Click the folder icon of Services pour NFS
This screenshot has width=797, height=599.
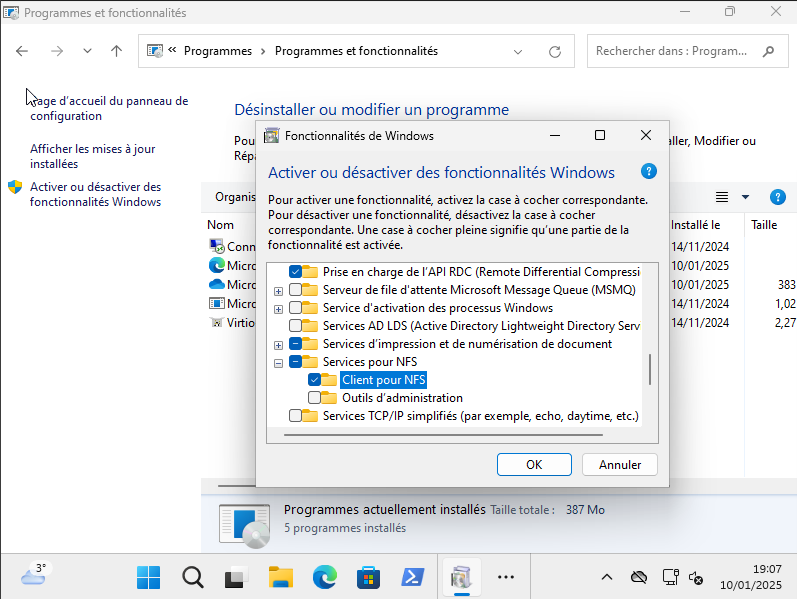[x=310, y=362]
